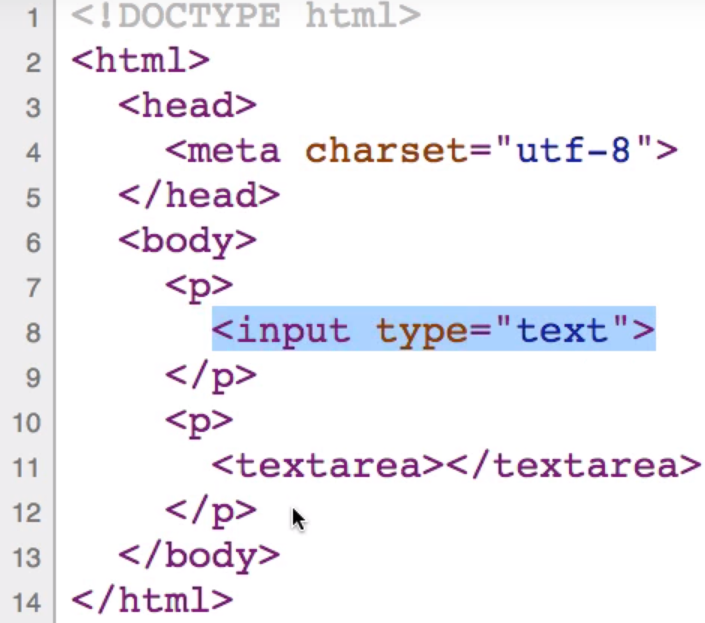The width and height of the screenshot is (705, 623).
Task: Click line number 11 in the gutter
Action: tap(27, 468)
